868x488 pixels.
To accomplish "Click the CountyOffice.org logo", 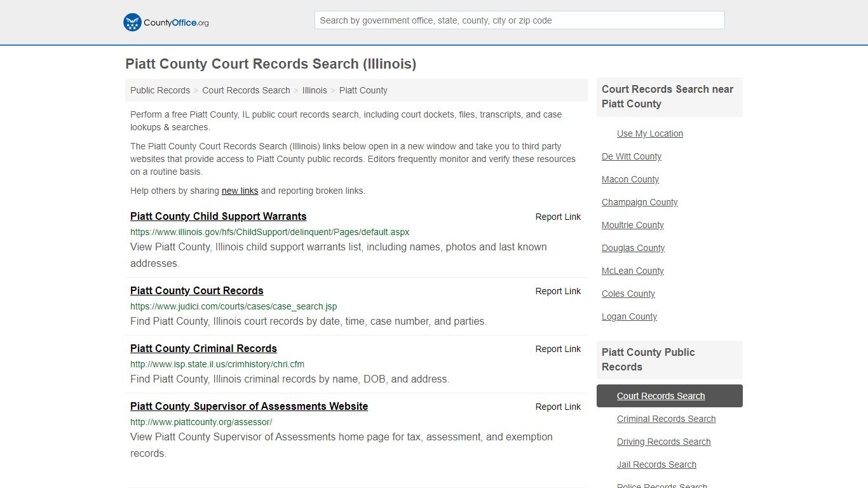I will click(x=166, y=22).
